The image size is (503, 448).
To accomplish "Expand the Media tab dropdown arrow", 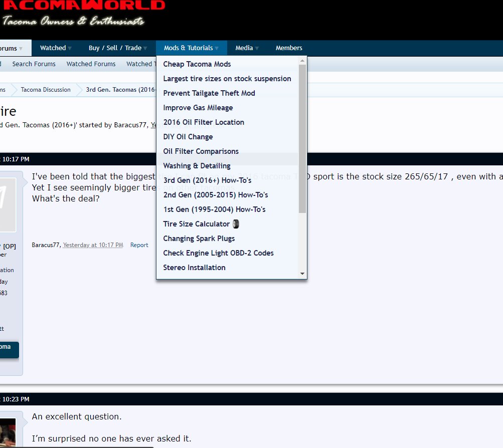I will [257, 49].
